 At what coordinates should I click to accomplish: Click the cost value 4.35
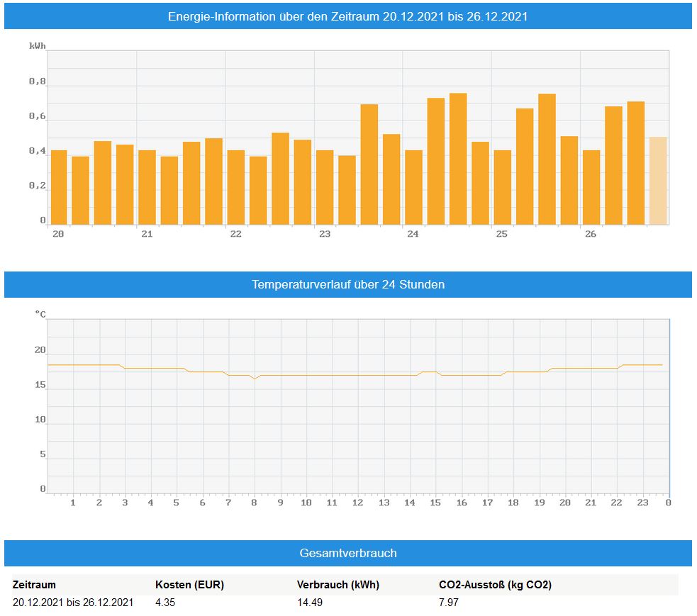(165, 603)
